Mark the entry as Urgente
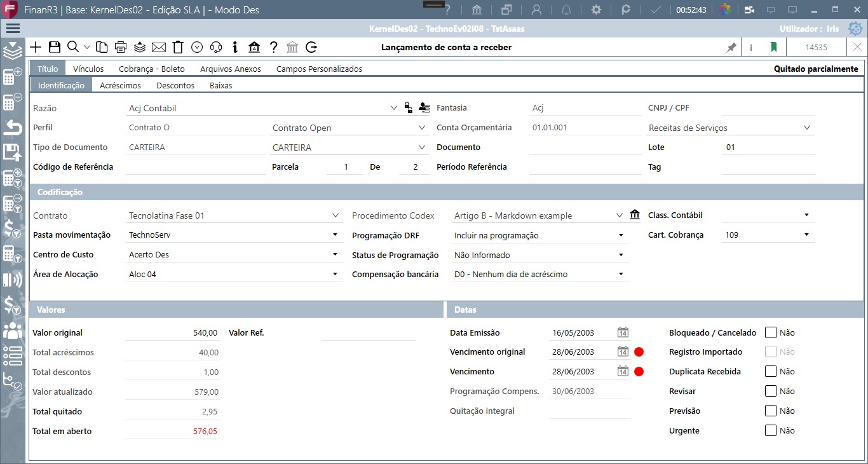Image resolution: width=868 pixels, height=464 pixels. [771, 430]
